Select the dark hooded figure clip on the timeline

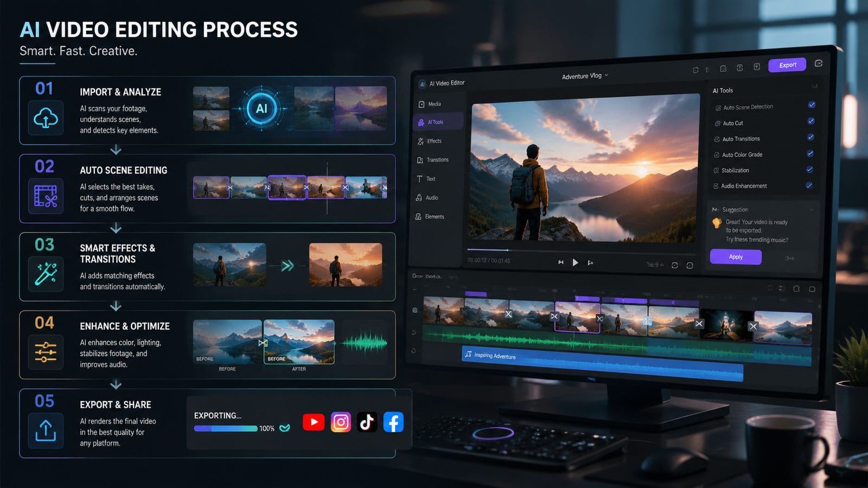727,325
